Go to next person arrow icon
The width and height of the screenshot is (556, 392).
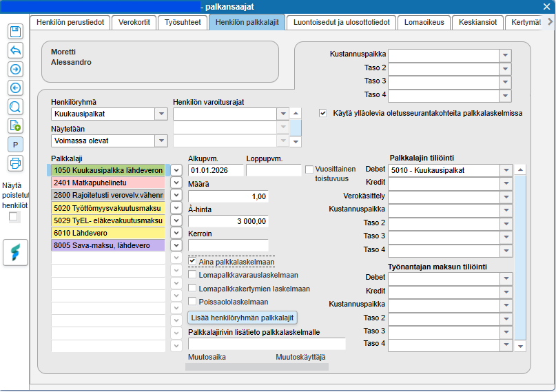coord(15,69)
